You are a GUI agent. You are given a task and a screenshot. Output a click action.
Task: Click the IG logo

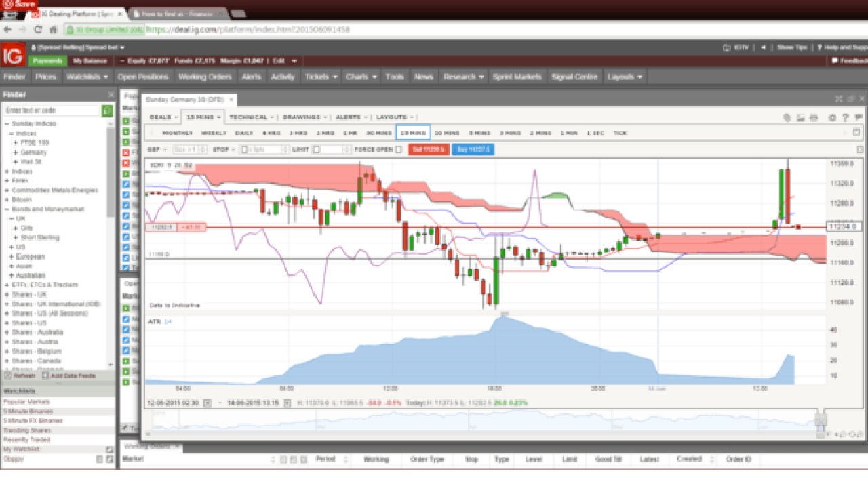13,54
